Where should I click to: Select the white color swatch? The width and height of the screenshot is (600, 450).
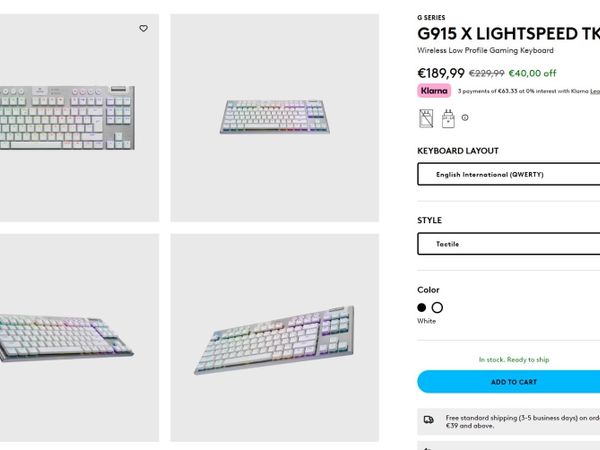coord(437,308)
